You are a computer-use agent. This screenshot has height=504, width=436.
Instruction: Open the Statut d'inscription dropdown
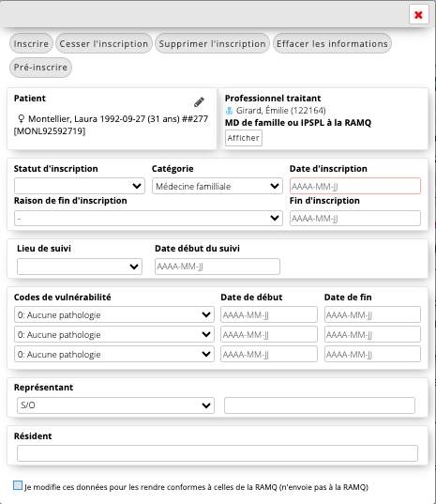click(80, 186)
